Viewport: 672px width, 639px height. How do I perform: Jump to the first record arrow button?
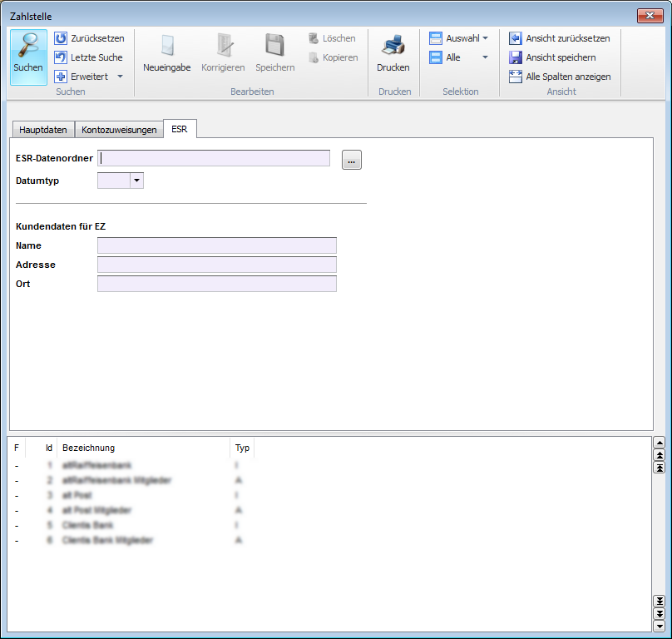point(660,468)
